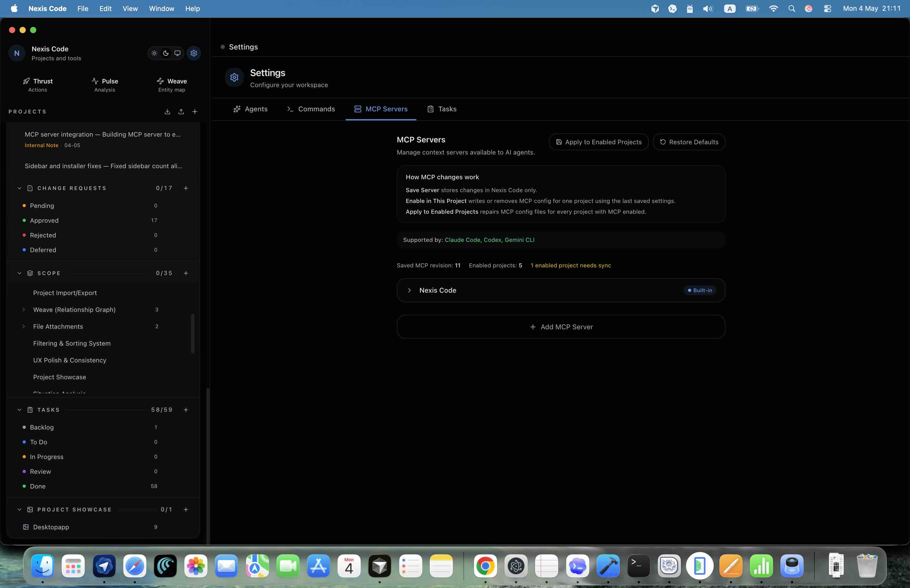The height and width of the screenshot is (588, 910).
Task: Switch to light theme sun icon
Action: 154,53
